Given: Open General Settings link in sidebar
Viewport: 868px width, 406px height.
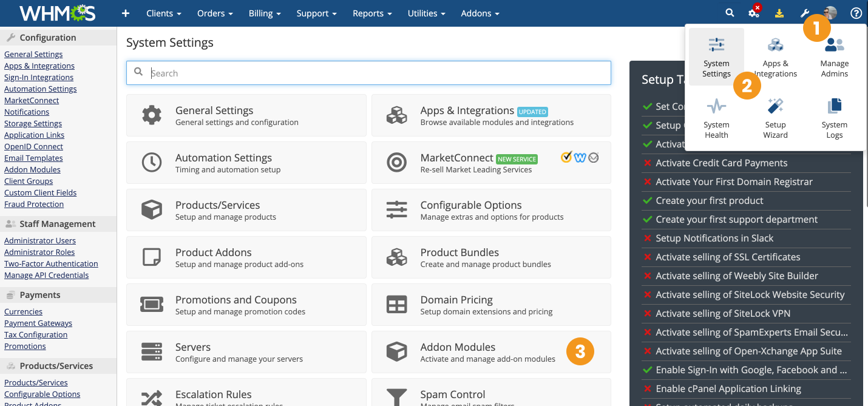Looking at the screenshot, I should pos(33,54).
